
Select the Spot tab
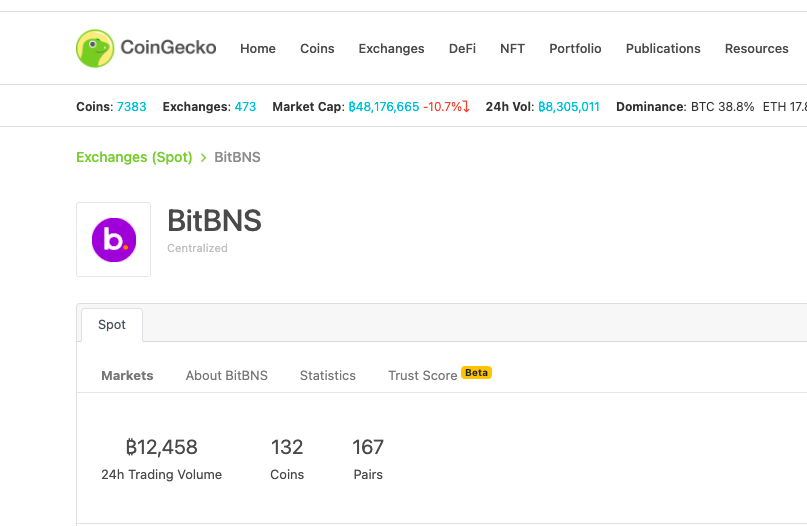click(112, 325)
